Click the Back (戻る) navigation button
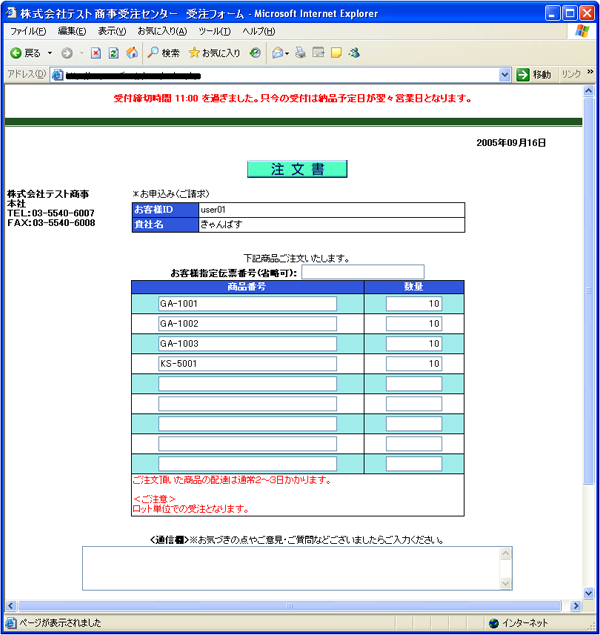The width and height of the screenshot is (600, 635). pos(26,52)
